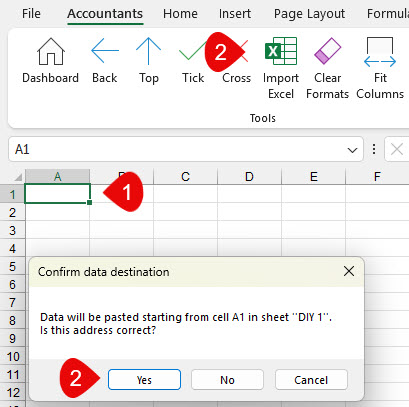The image size is (409, 407).
Task: Click the Tools group label
Action: pos(263,118)
